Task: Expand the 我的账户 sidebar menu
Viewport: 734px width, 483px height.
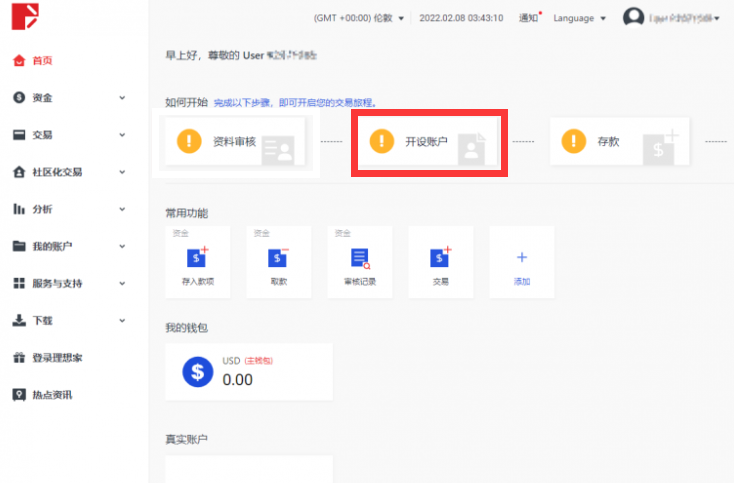Action: [70, 246]
